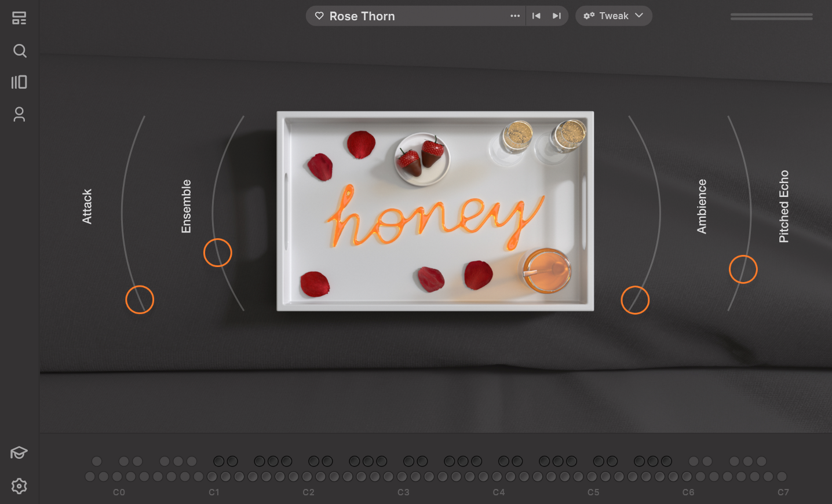Viewport: 832px width, 504px height.
Task: Favorite Rose Thorn with heart icon
Action: (319, 16)
